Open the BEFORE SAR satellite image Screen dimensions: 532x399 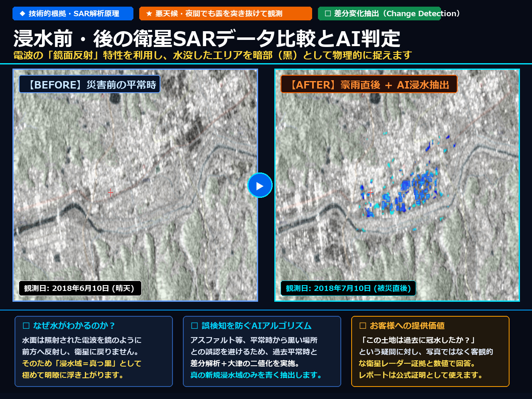pyautogui.click(x=135, y=185)
